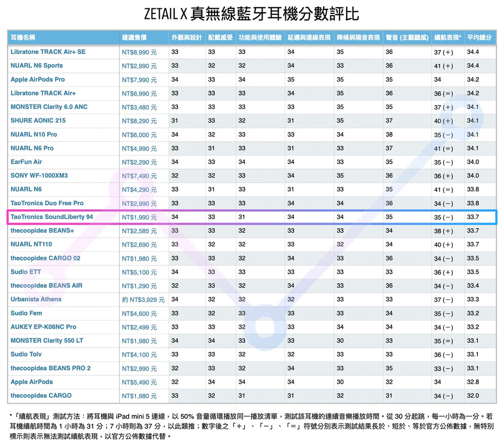The height and width of the screenshot is (445, 504).
Task: Click the thecoopidea CARGO 02 name
Action: coord(45,258)
